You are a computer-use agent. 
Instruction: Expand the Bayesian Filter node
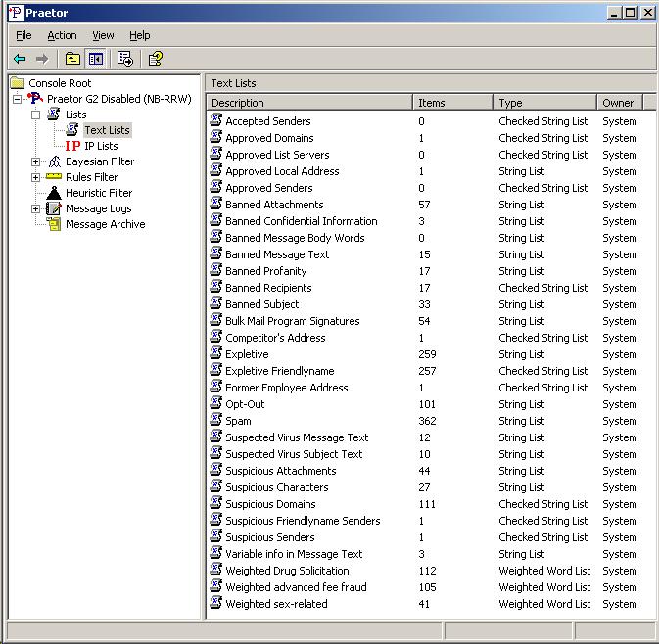click(x=35, y=161)
